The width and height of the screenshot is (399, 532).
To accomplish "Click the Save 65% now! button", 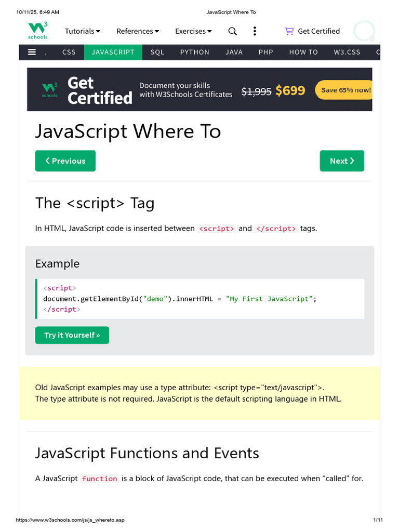I will point(344,90).
